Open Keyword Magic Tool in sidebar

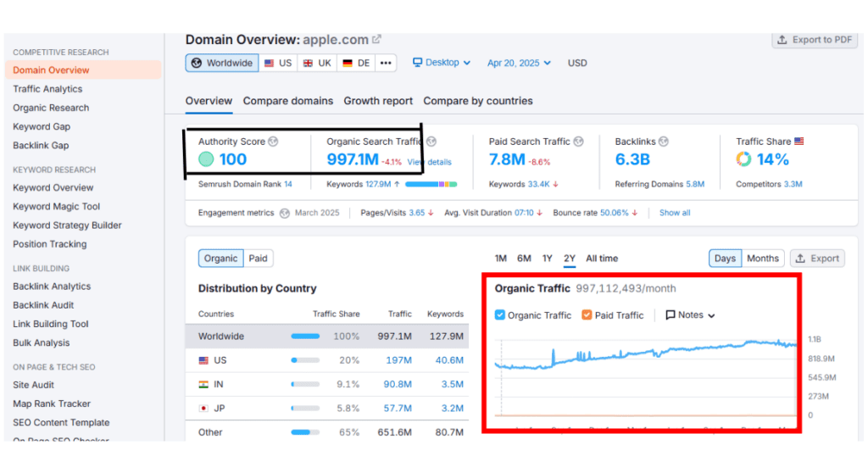point(57,207)
